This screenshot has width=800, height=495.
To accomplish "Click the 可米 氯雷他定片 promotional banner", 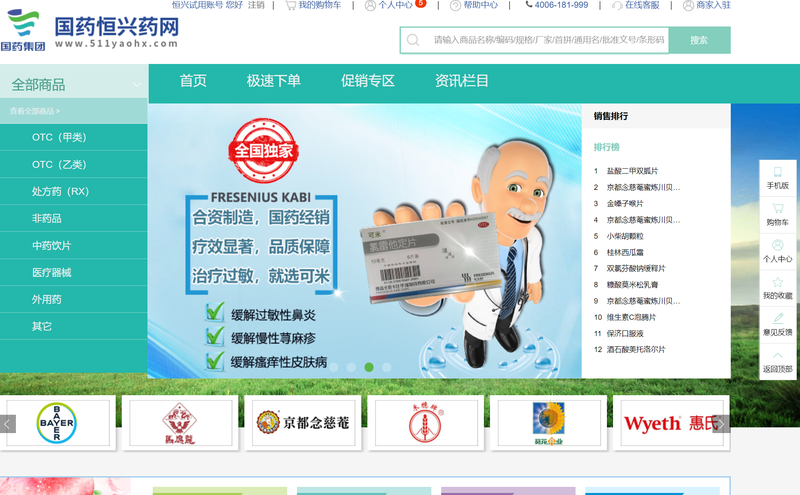I will 364,241.
